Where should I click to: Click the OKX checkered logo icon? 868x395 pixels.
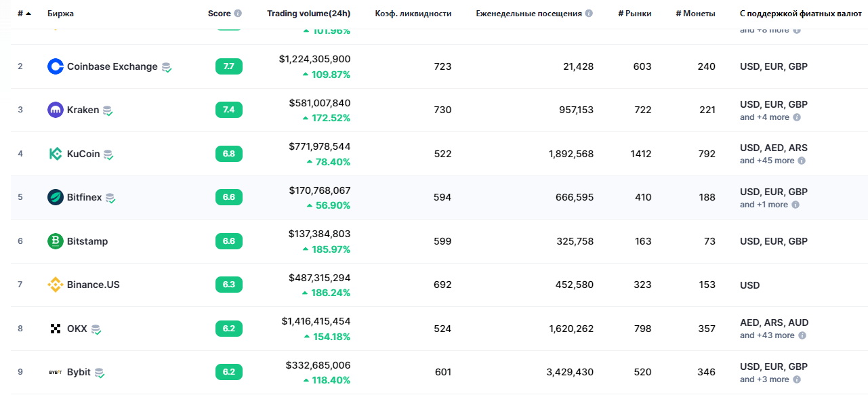(56, 329)
